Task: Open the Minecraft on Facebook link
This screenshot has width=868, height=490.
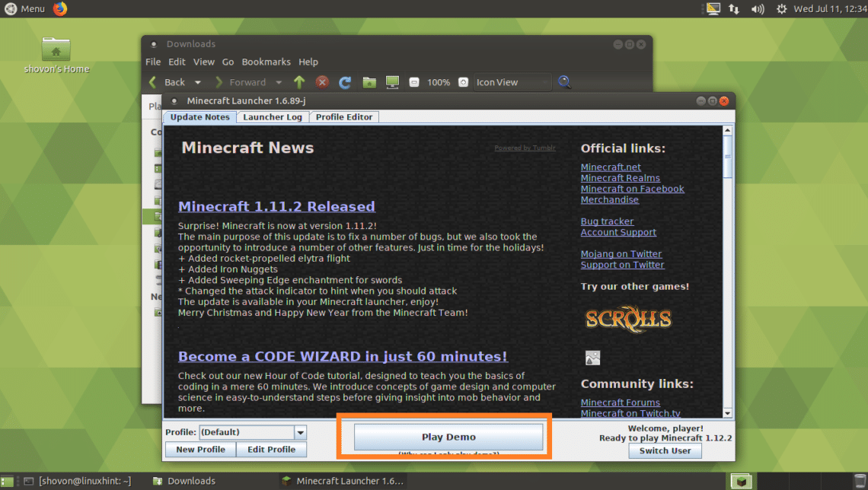Action: pos(632,189)
